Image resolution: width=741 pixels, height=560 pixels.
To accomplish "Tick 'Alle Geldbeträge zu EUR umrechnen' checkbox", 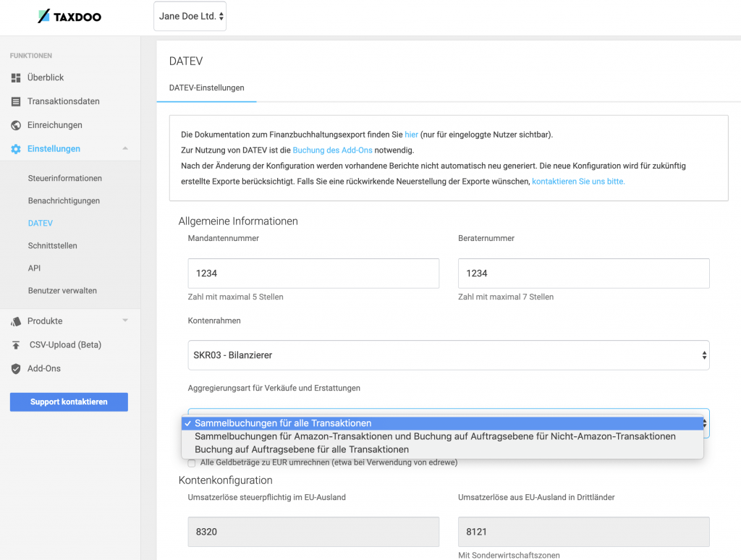I will (192, 463).
